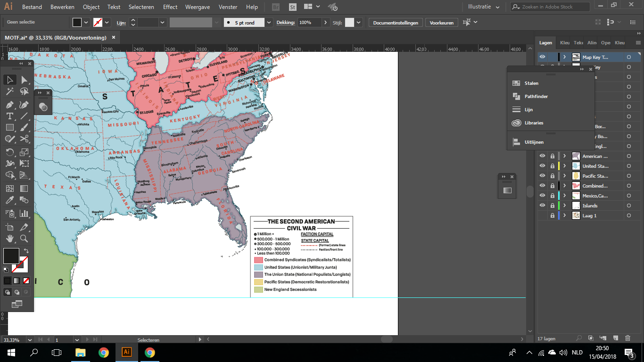Expand the Laag 1 layer contents
The height and width of the screenshot is (362, 644).
click(564, 215)
